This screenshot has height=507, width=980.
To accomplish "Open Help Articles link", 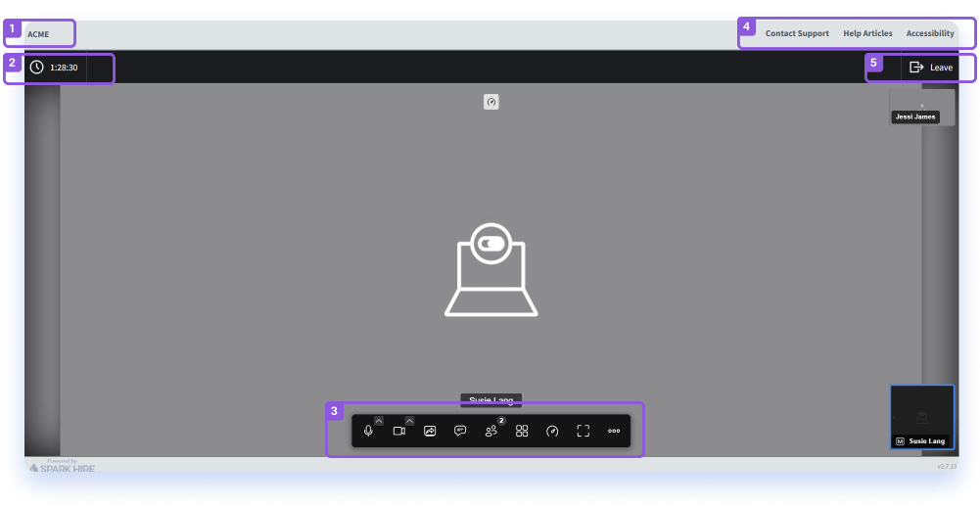I will point(867,33).
